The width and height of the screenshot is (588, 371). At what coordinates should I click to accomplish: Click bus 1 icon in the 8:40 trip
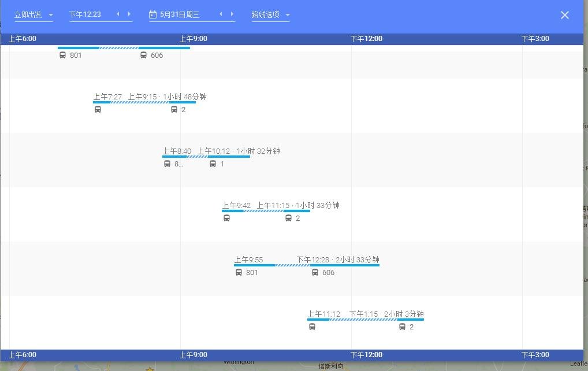click(x=213, y=164)
